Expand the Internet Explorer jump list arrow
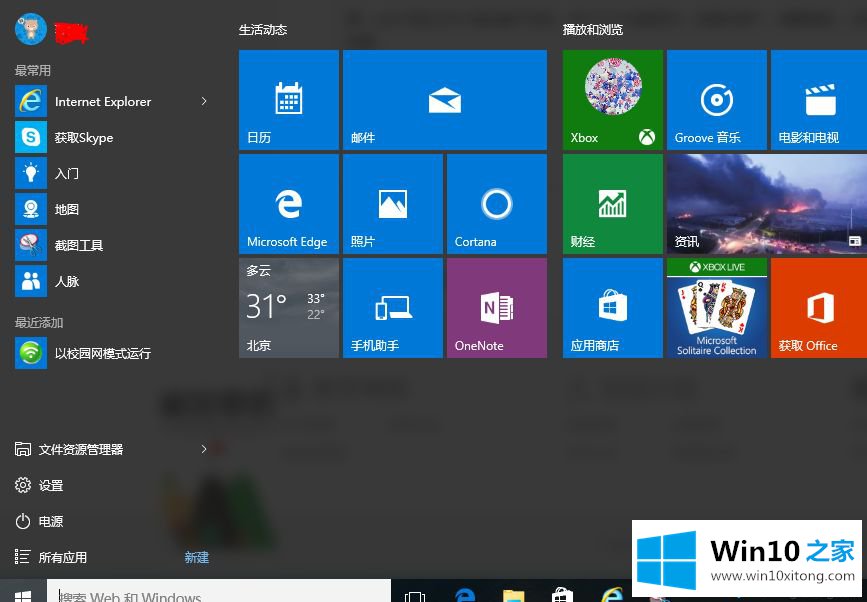This screenshot has height=602, width=867. (x=204, y=101)
